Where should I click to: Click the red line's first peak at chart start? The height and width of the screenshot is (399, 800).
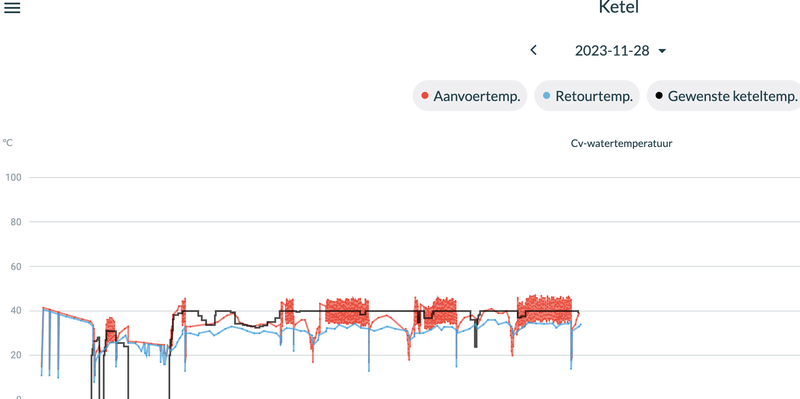tap(43, 308)
